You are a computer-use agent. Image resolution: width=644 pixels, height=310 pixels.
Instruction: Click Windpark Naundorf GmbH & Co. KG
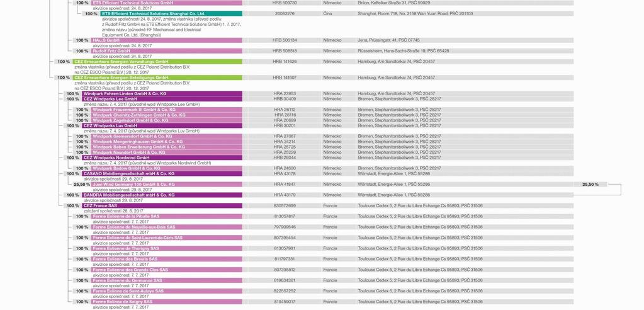click(129, 152)
